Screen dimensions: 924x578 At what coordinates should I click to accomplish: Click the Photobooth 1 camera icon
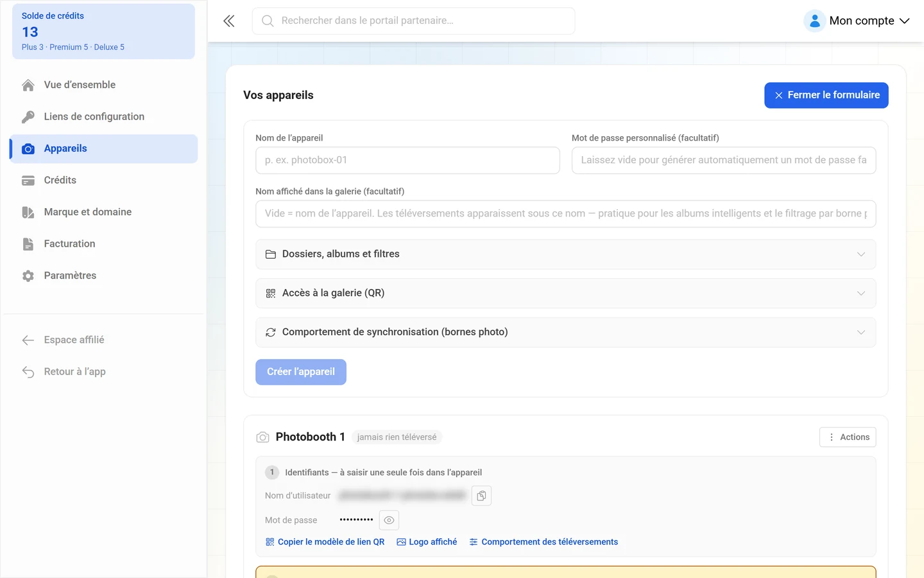click(x=262, y=437)
